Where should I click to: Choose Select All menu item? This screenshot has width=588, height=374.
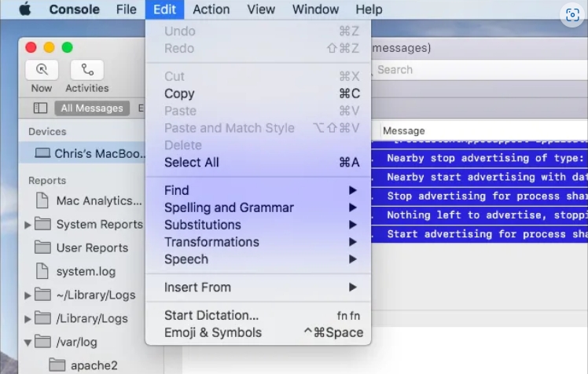point(258,163)
